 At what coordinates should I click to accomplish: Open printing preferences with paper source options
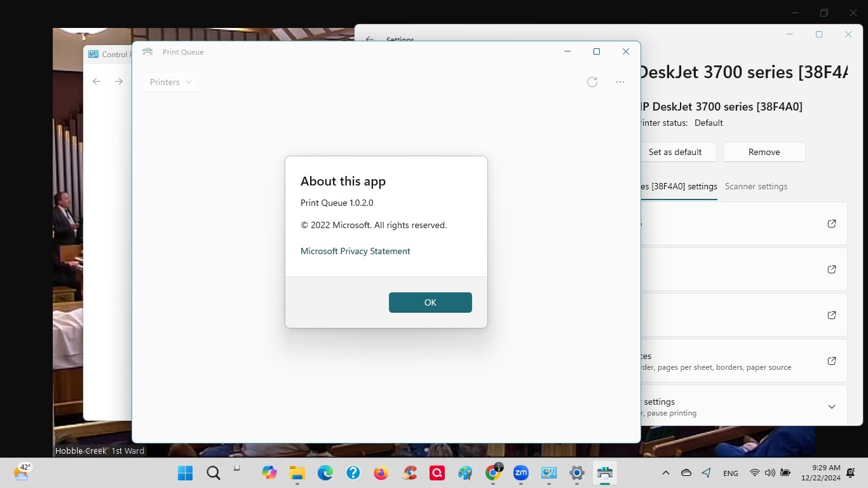tap(743, 361)
